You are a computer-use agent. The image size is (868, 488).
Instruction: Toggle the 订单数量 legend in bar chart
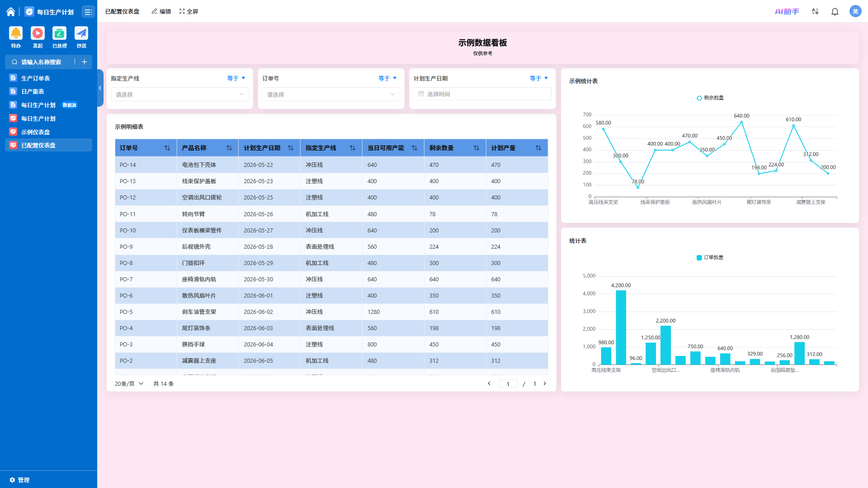[710, 257]
